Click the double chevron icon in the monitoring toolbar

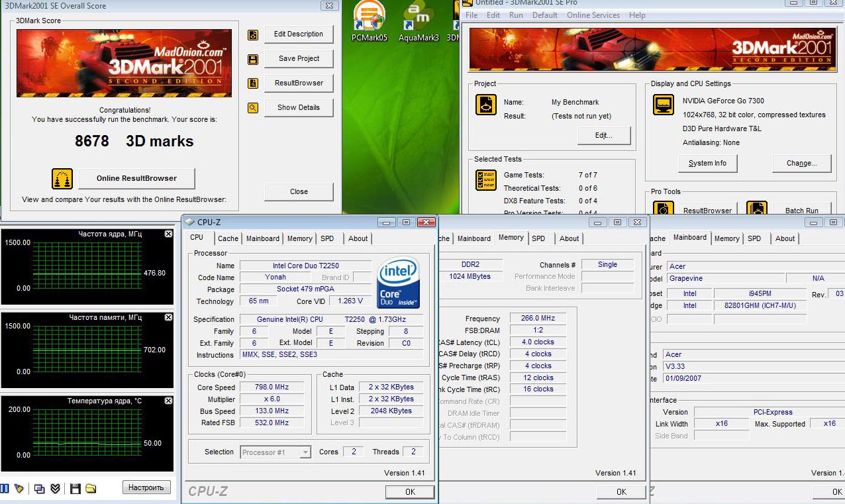click(x=56, y=488)
